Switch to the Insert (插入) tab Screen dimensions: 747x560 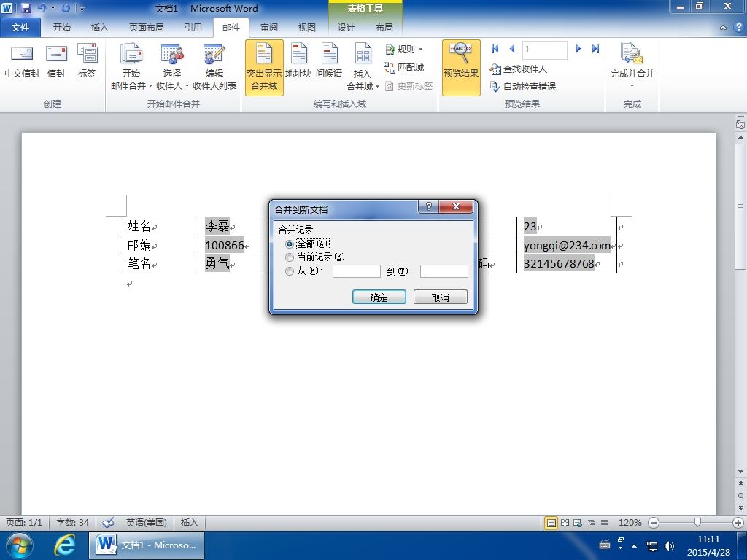click(99, 28)
